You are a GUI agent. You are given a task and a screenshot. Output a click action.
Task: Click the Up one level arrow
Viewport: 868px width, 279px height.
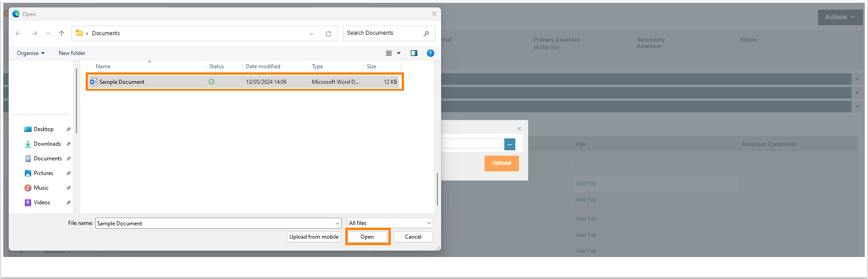point(61,33)
